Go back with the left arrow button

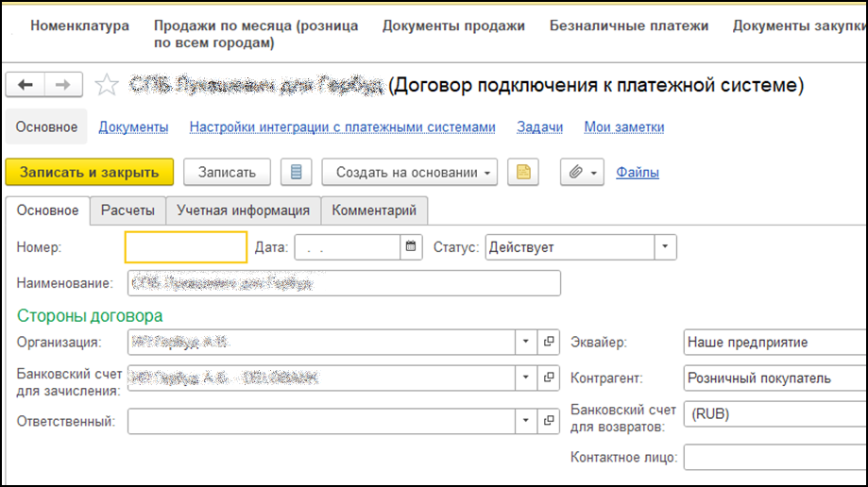(26, 85)
